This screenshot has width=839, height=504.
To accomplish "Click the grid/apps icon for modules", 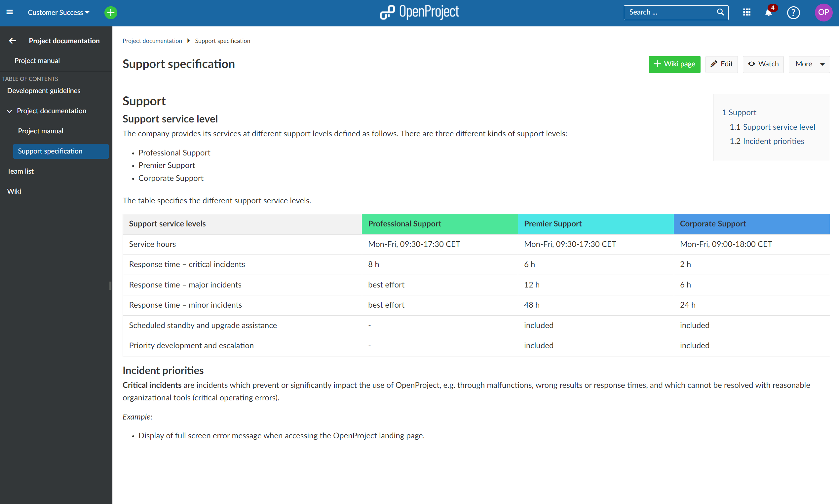I will point(747,12).
